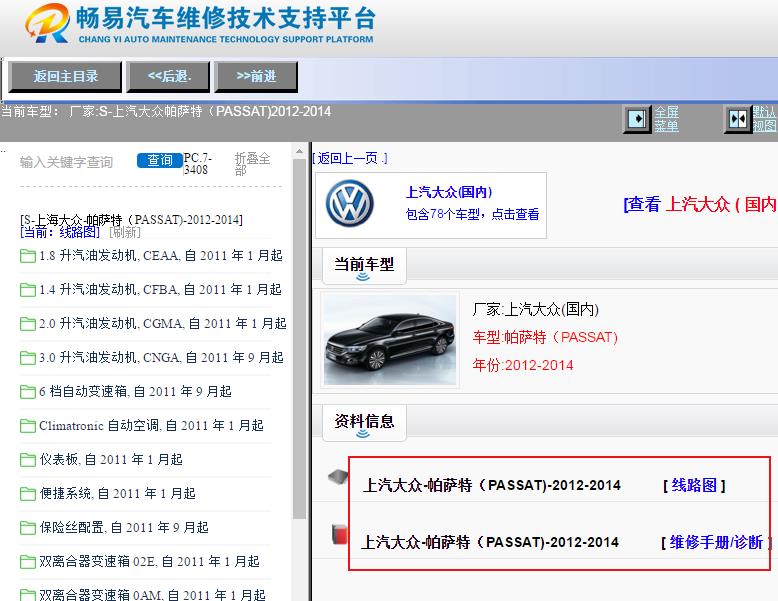Click the 车型:帕萨特（PASSAT) text
778x601 pixels.
[x=545, y=337]
